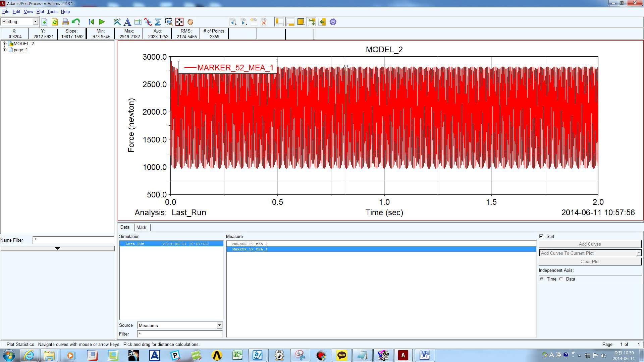644x362 pixels.
Task: Toggle the Surf checkbox
Action: tap(541, 236)
